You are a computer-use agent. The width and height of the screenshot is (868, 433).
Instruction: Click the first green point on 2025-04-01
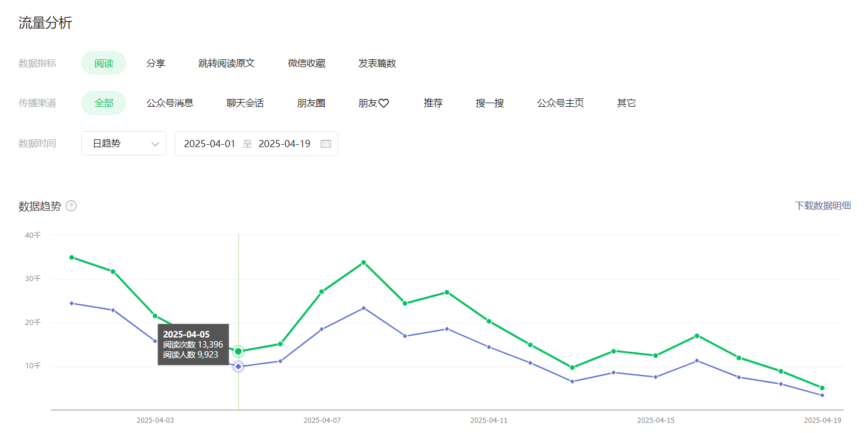72,257
